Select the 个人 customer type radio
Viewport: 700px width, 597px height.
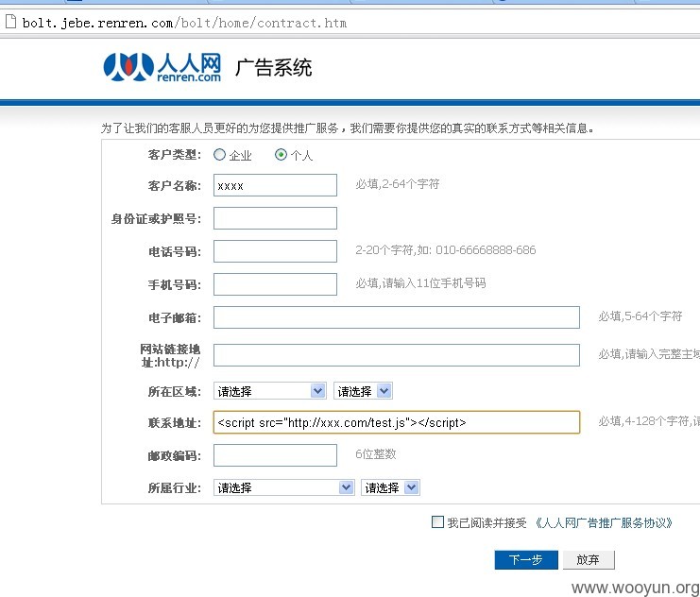(281, 155)
